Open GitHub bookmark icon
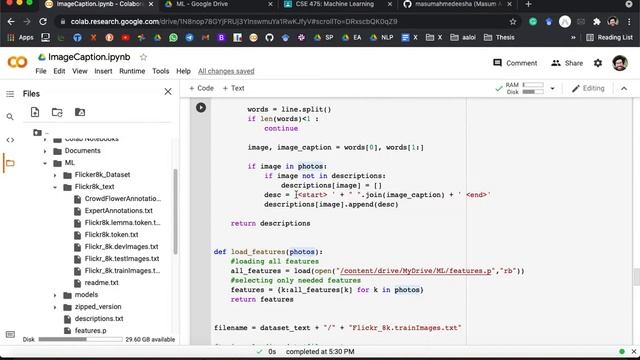The width and height of the screenshot is (640, 360). click(x=269, y=38)
